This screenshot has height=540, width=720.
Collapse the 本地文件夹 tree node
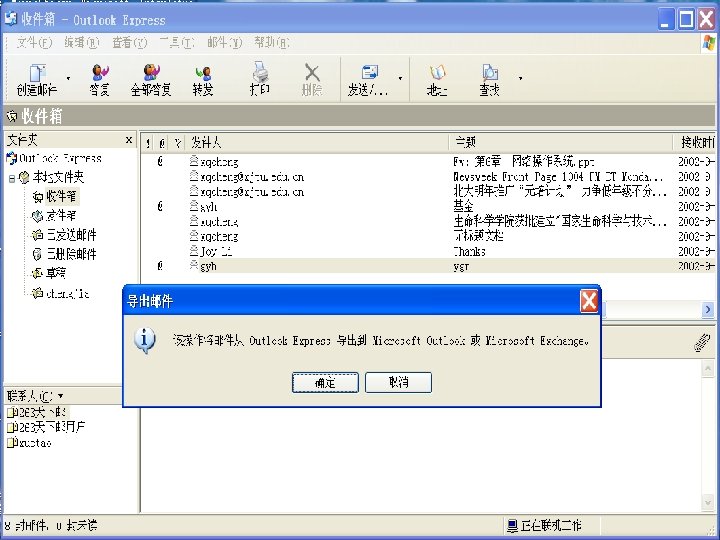click(12, 178)
